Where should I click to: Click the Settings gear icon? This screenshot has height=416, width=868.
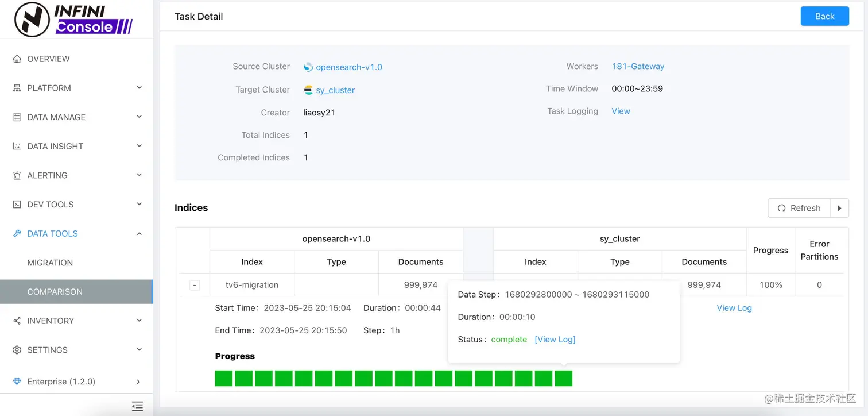pyautogui.click(x=17, y=350)
